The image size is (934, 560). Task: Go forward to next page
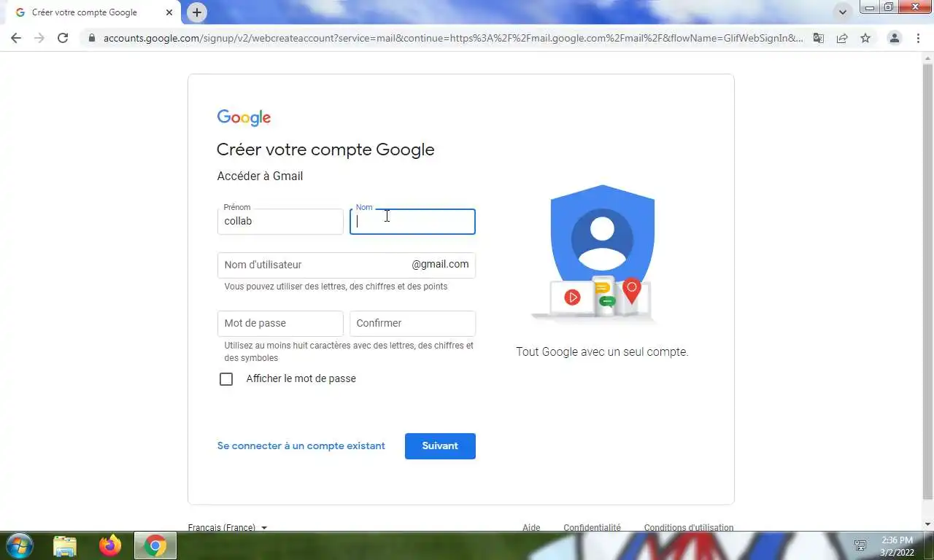(39, 38)
